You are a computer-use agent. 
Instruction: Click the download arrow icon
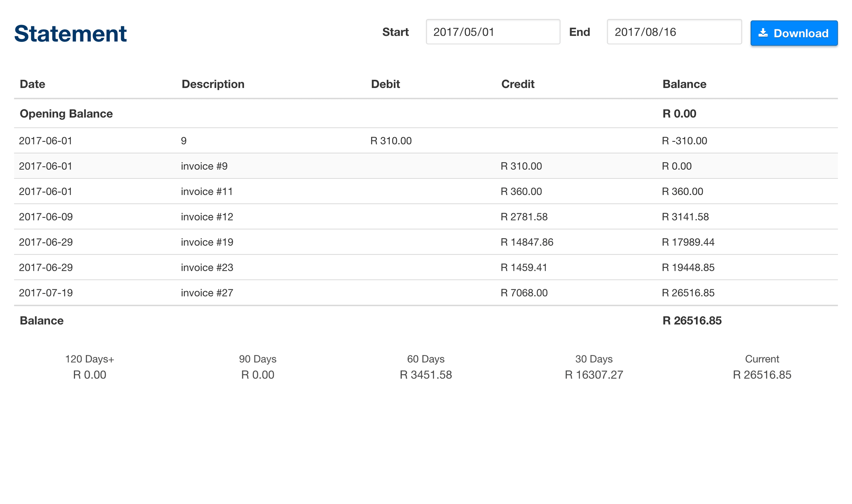tap(763, 33)
